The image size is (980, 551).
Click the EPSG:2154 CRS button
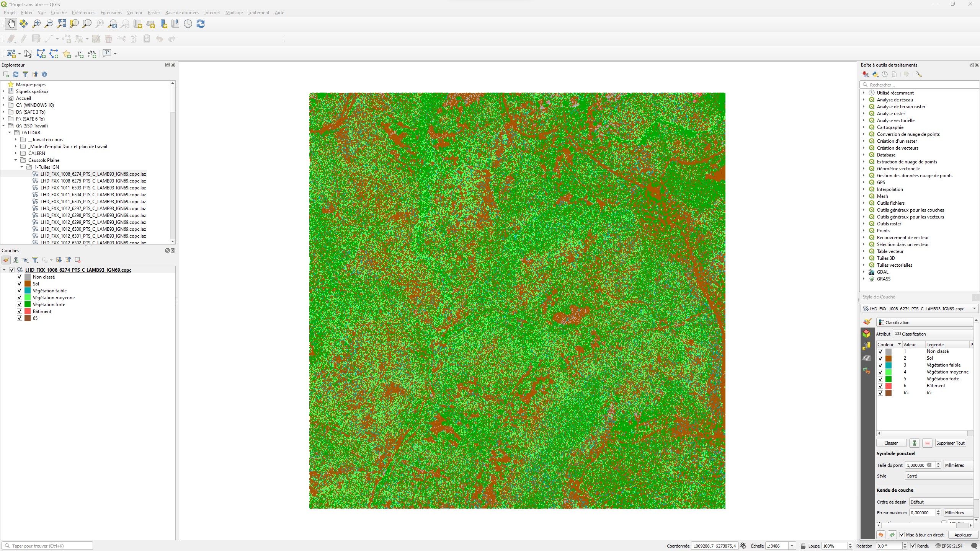[949, 546]
